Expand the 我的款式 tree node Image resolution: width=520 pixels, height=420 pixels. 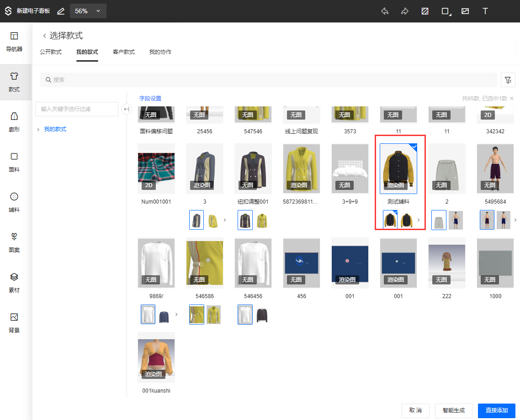click(x=38, y=130)
